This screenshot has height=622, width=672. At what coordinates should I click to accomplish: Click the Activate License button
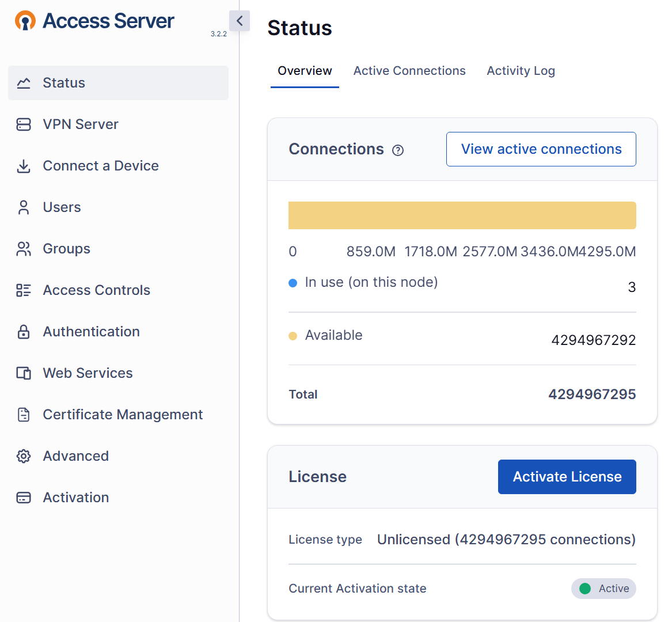point(567,477)
